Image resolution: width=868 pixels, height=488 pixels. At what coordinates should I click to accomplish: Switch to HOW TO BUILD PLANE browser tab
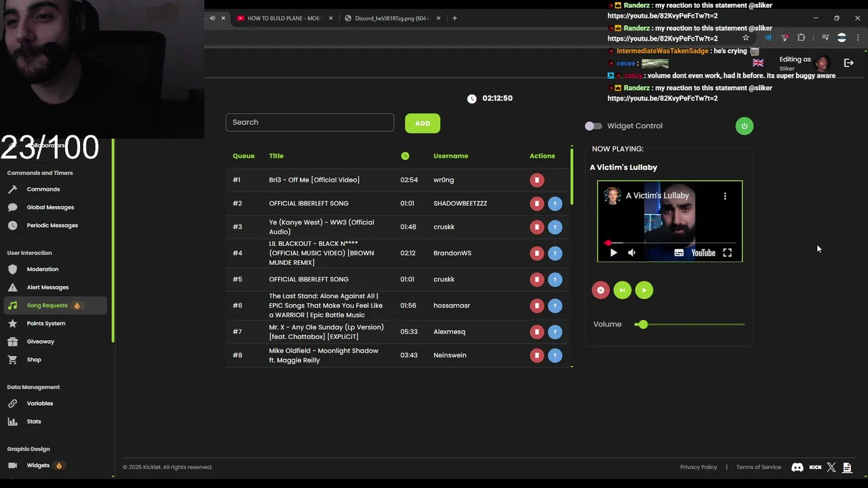(x=285, y=18)
